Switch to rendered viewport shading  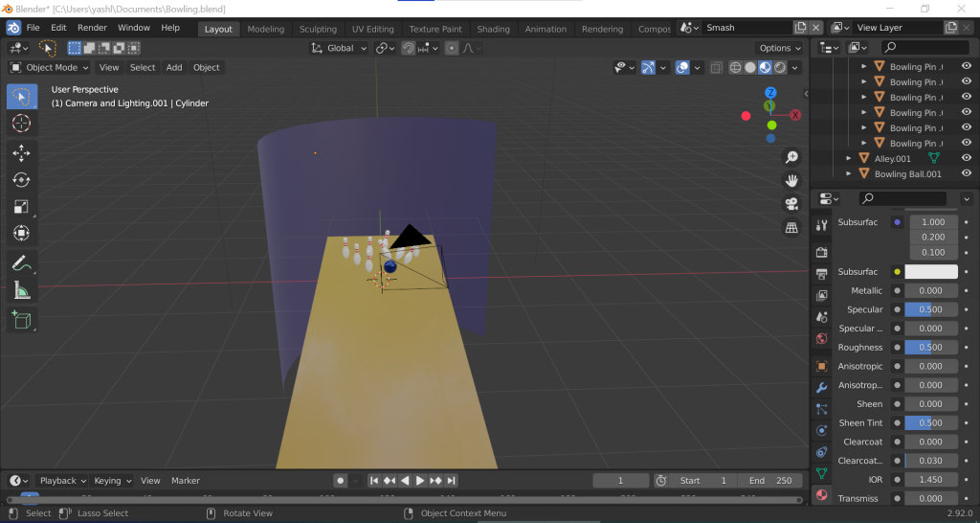click(780, 68)
